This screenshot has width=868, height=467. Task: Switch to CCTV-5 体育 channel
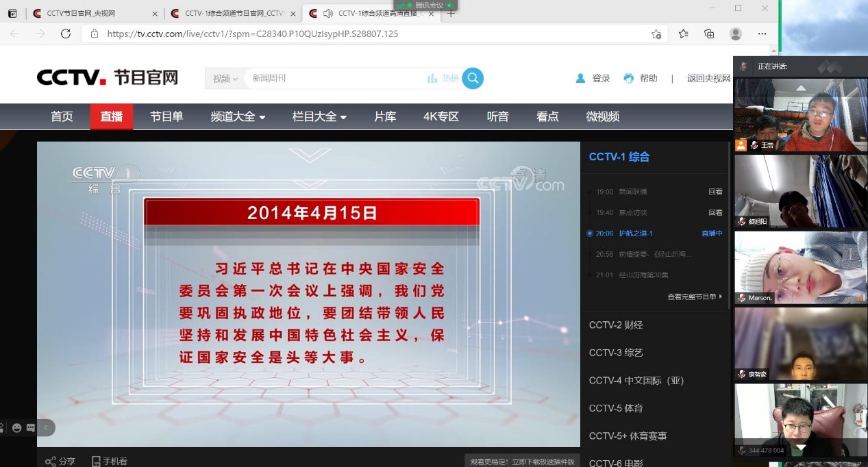point(616,408)
